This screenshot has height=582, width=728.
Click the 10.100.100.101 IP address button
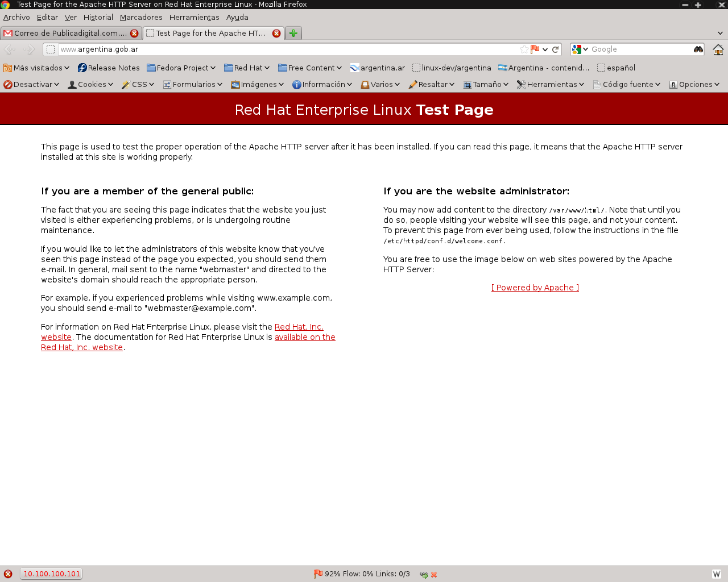(x=51, y=574)
